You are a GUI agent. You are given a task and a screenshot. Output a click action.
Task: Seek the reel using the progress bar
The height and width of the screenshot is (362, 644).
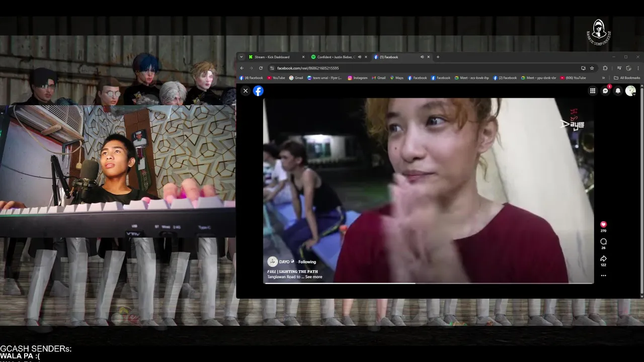tap(429, 283)
